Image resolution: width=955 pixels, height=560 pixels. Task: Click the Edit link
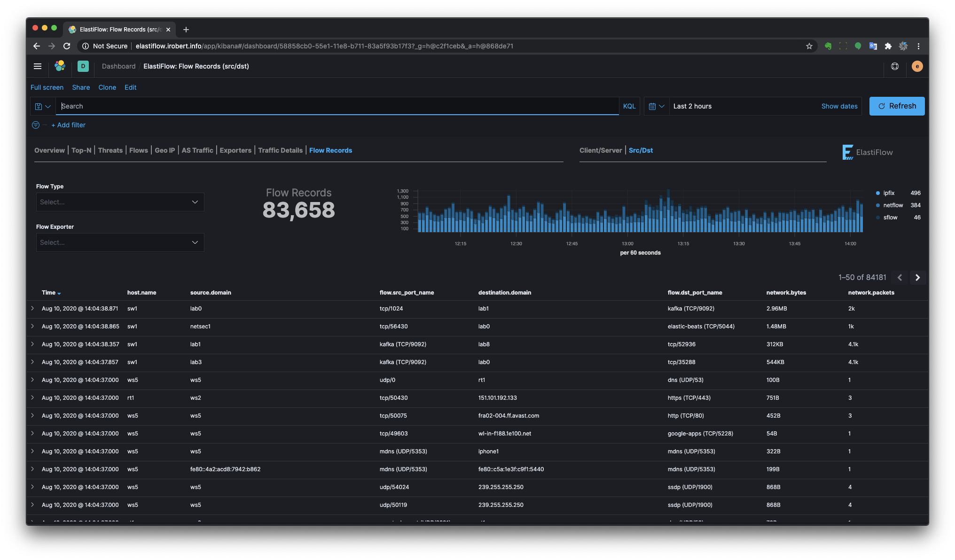131,87
